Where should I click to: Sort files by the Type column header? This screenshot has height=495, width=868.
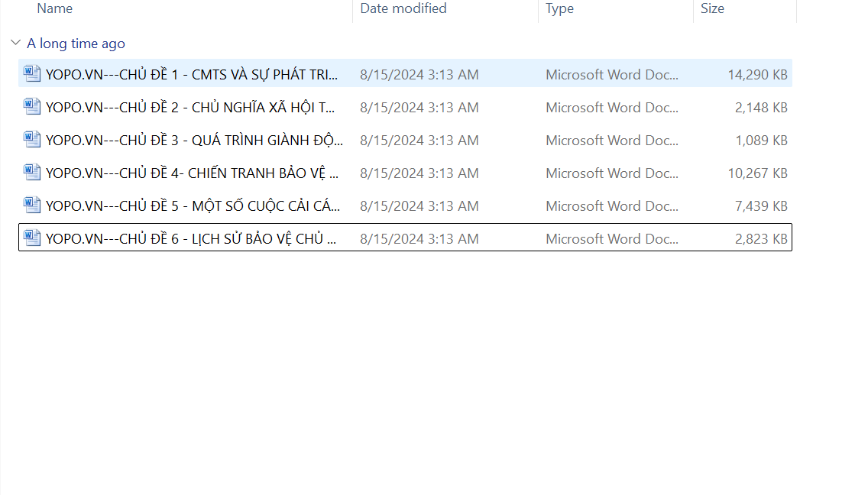[x=559, y=9]
